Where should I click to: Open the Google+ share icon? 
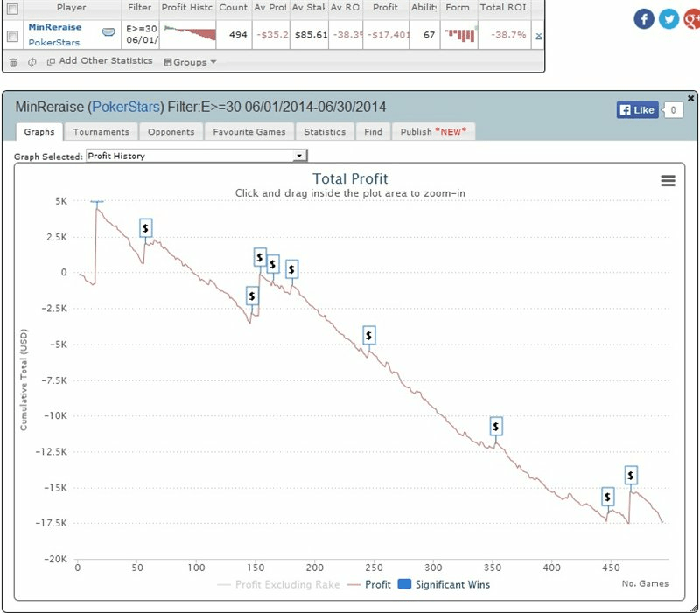(692, 19)
